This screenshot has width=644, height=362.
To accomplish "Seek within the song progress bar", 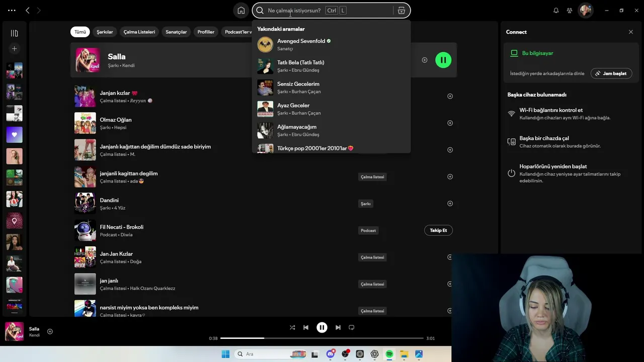I will point(322,338).
